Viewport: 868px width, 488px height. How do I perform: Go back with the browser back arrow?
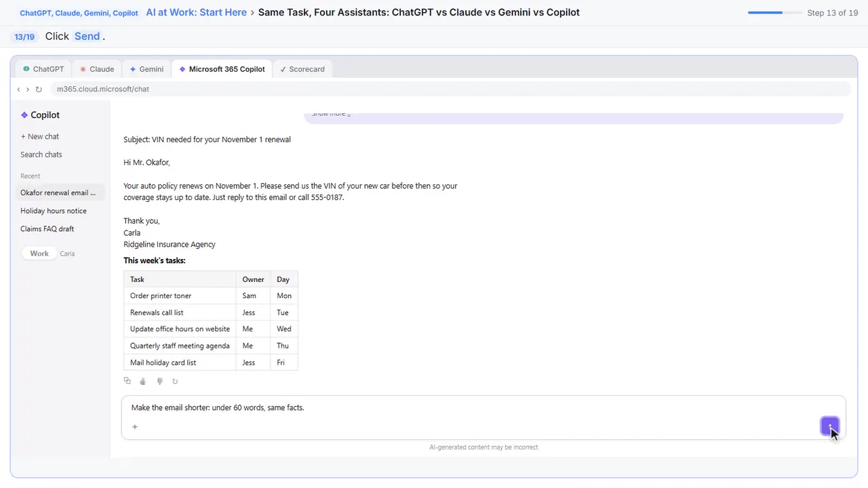pyautogui.click(x=18, y=89)
